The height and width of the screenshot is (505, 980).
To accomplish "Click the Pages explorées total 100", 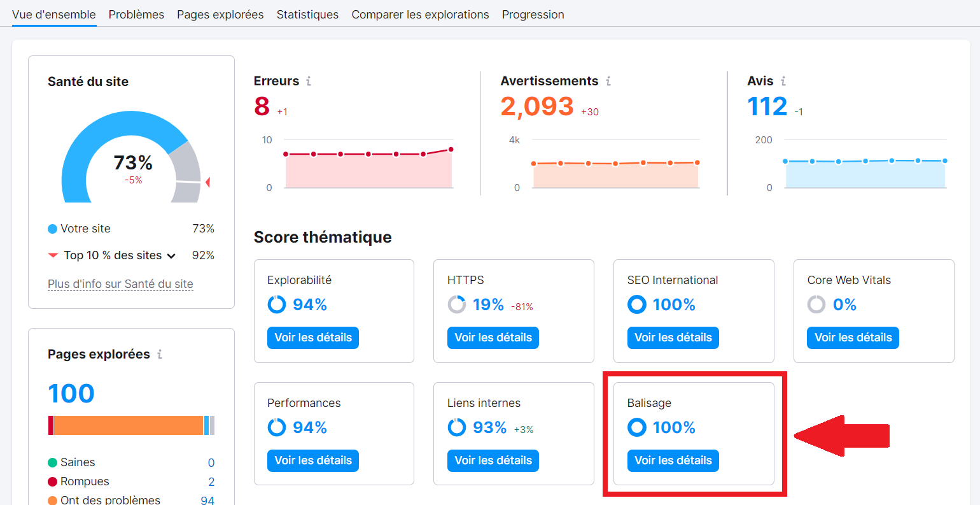I will click(71, 394).
